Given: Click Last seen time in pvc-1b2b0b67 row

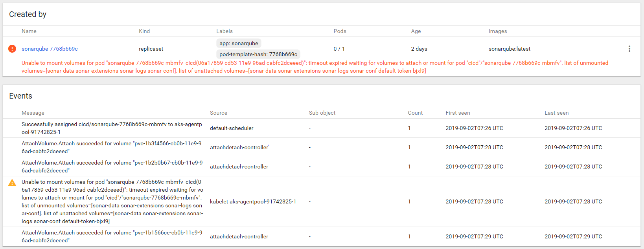Looking at the screenshot, I should (x=573, y=167).
